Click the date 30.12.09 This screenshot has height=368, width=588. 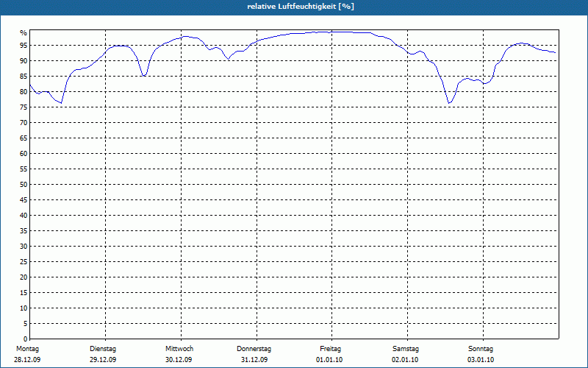pos(179,360)
